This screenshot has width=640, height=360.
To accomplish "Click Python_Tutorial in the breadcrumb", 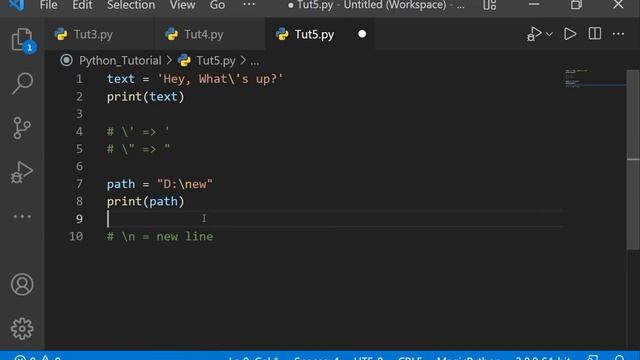I will tap(120, 60).
